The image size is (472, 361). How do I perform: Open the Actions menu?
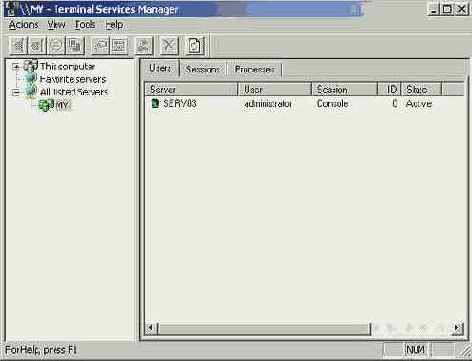point(23,25)
